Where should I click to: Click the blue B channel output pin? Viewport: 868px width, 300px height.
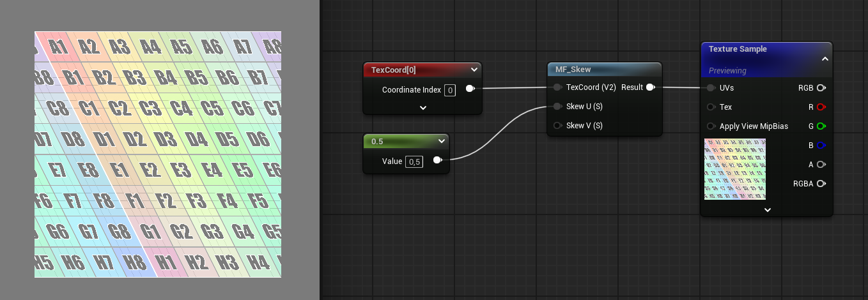coord(821,146)
